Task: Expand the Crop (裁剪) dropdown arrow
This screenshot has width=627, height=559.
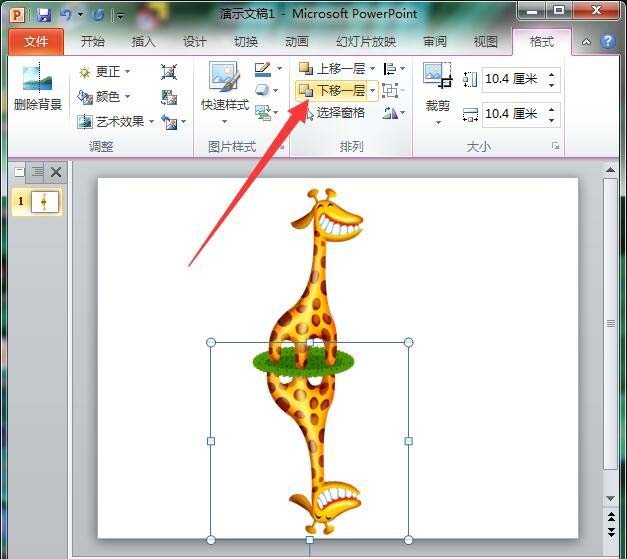Action: coord(438,122)
